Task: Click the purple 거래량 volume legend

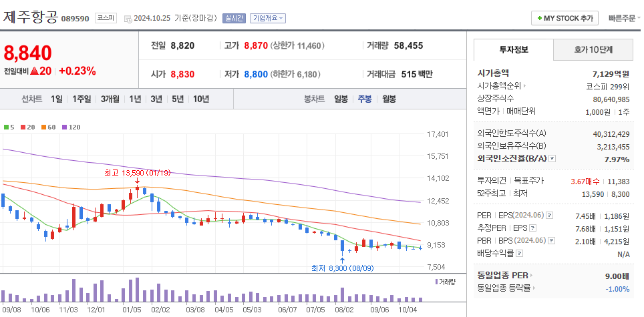Action: pos(445,282)
